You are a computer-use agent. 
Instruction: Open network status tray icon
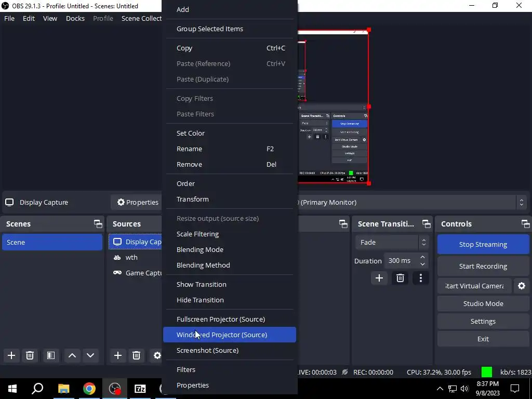click(x=453, y=389)
